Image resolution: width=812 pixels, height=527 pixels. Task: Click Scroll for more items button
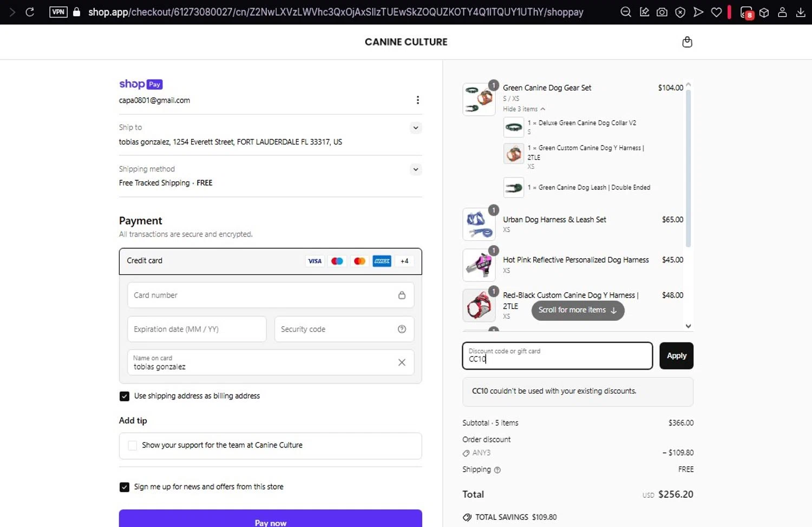pyautogui.click(x=578, y=310)
